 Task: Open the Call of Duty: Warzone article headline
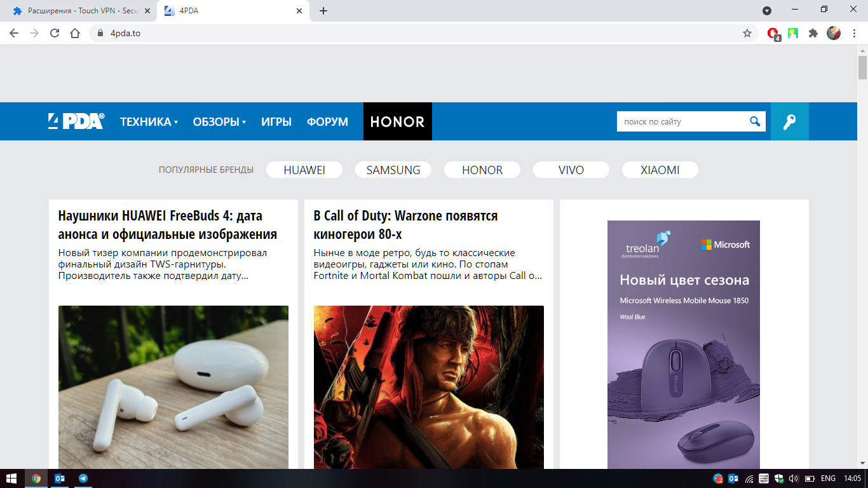tap(406, 224)
